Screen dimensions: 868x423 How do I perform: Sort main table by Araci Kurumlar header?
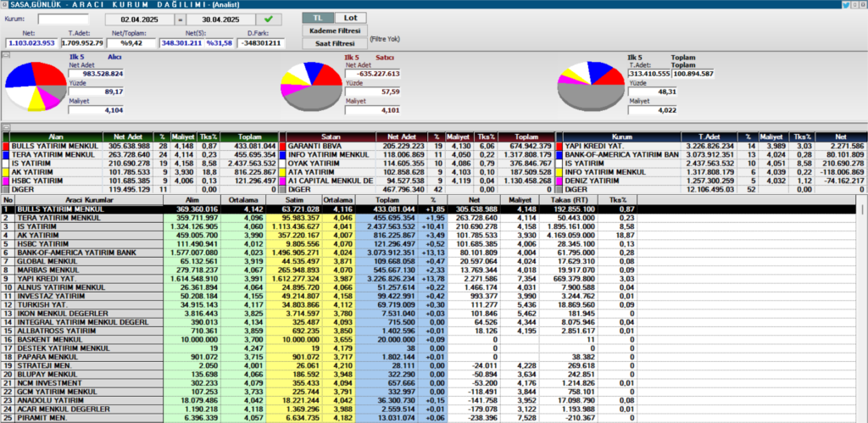coord(89,200)
